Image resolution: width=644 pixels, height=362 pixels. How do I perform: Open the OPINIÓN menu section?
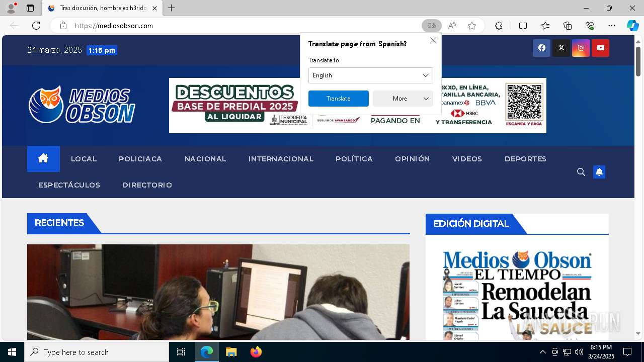click(x=413, y=159)
